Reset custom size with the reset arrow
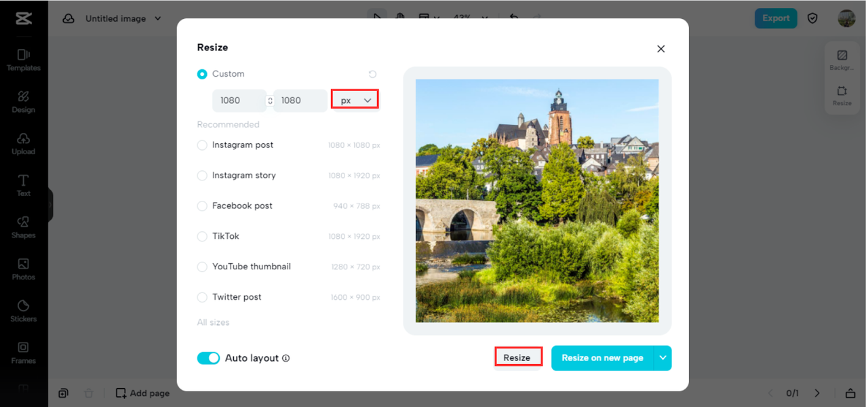The width and height of the screenshot is (868, 407). click(x=372, y=74)
